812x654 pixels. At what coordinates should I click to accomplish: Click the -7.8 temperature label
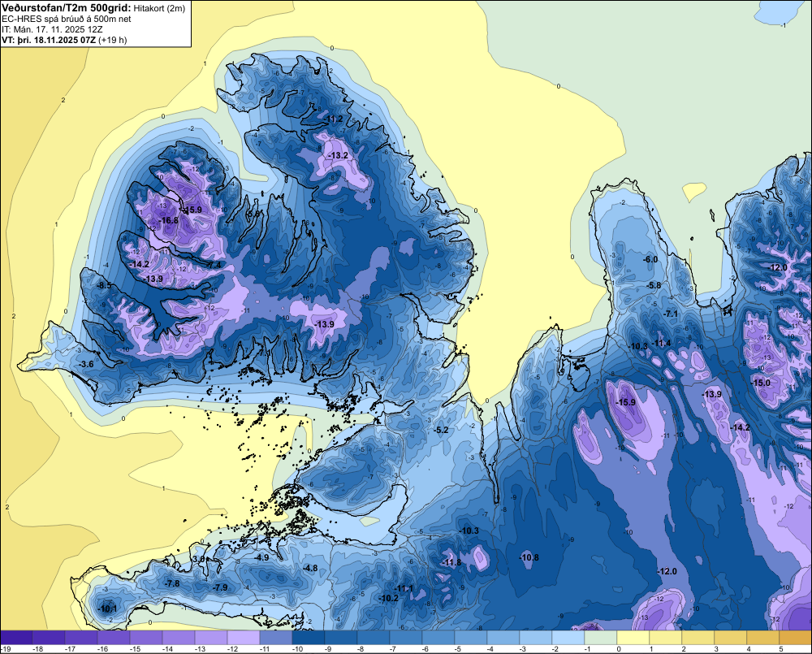[x=172, y=583]
